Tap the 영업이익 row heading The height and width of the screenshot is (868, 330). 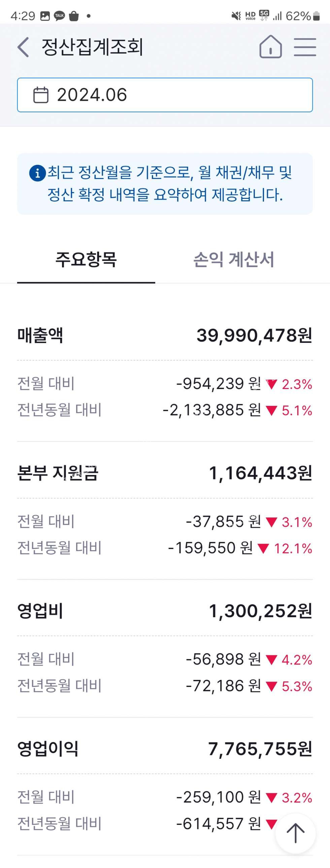coord(48,749)
